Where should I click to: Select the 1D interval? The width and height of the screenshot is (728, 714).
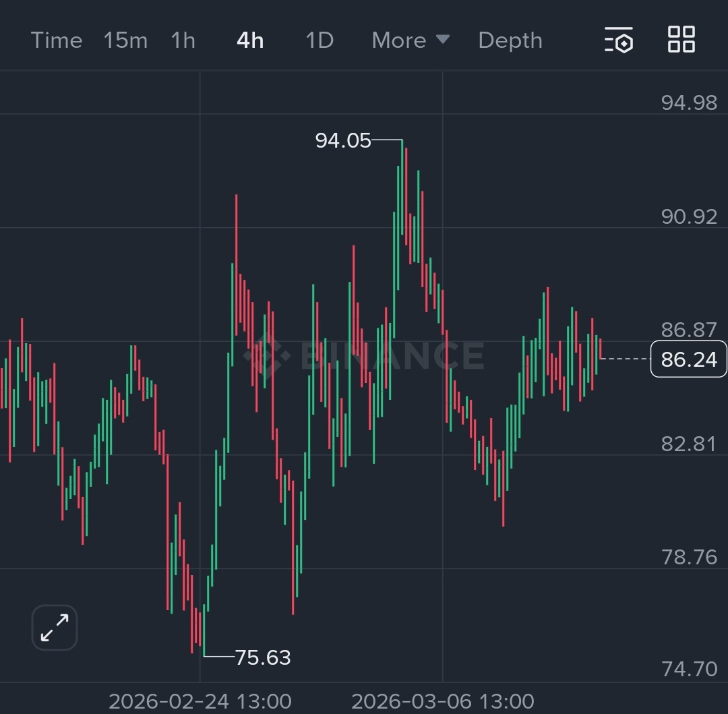coord(320,40)
